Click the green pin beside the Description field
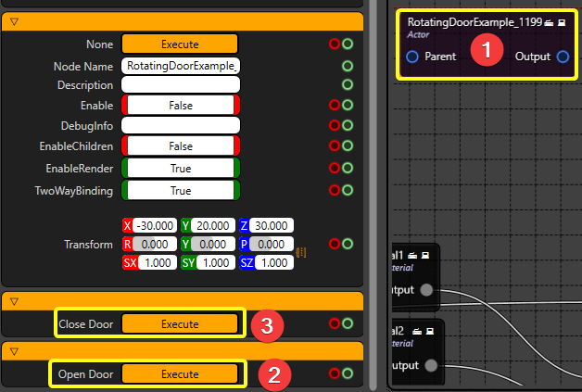Screen dimensions: 582x392 348,84
